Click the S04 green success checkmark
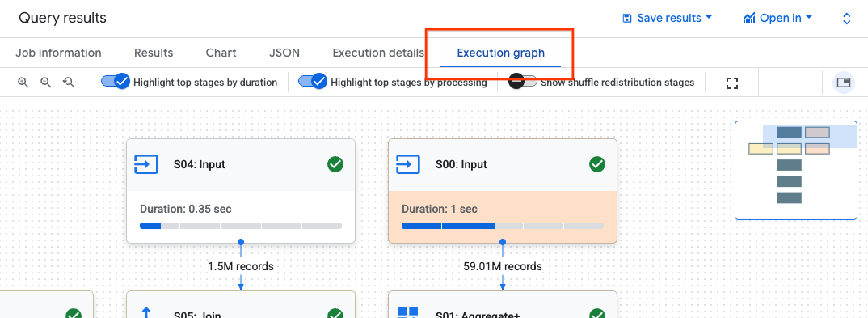The image size is (868, 318). (335, 164)
